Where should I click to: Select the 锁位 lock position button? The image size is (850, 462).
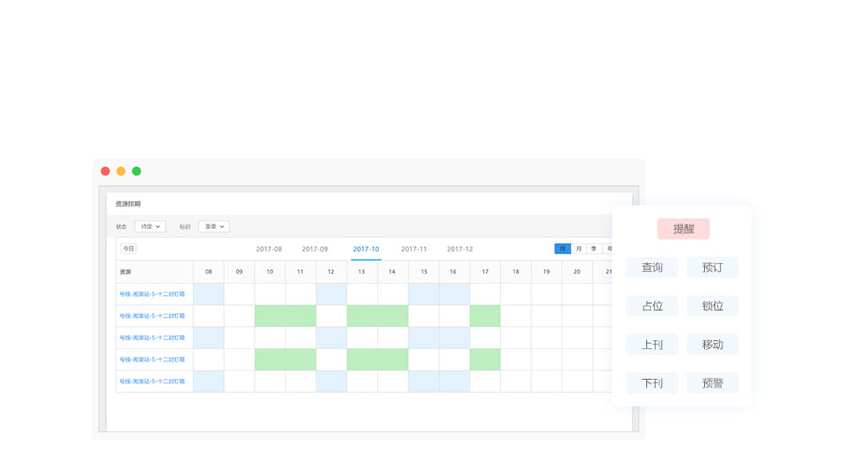click(x=712, y=306)
